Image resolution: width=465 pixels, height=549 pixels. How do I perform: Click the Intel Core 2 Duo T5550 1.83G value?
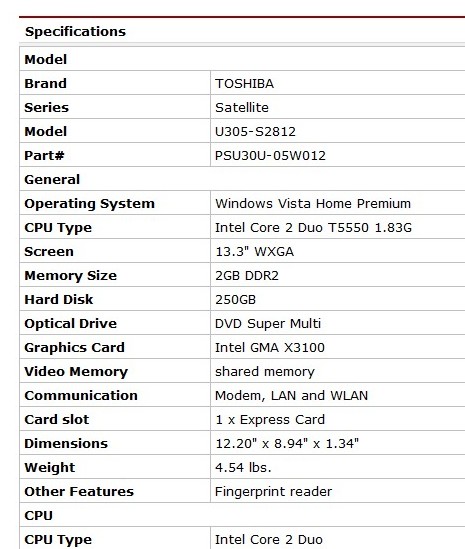click(313, 228)
